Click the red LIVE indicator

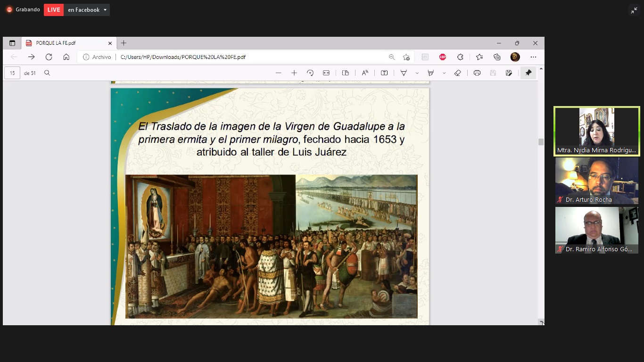tap(54, 10)
